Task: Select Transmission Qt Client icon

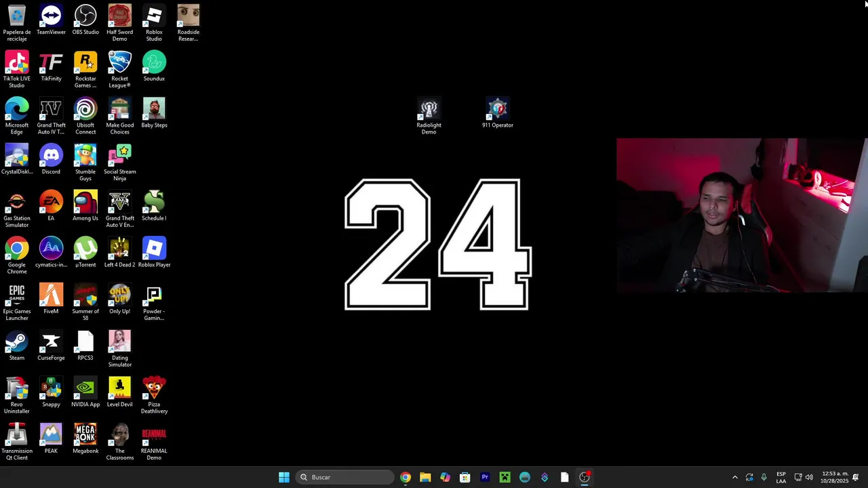Action: (17, 442)
